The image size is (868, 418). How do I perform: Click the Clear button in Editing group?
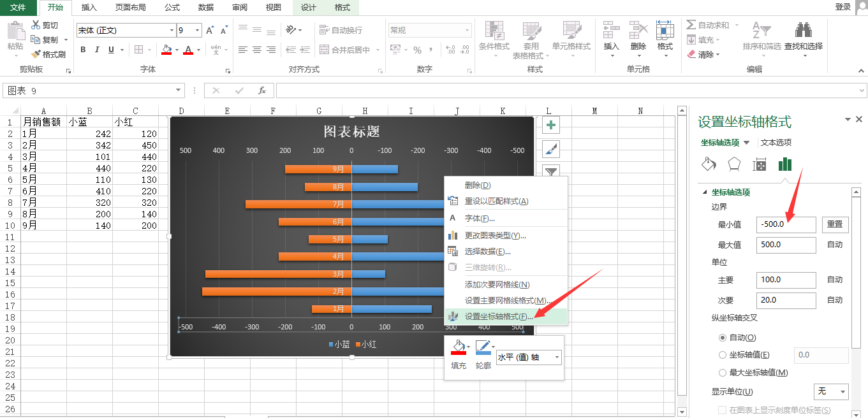pyautogui.click(x=703, y=55)
